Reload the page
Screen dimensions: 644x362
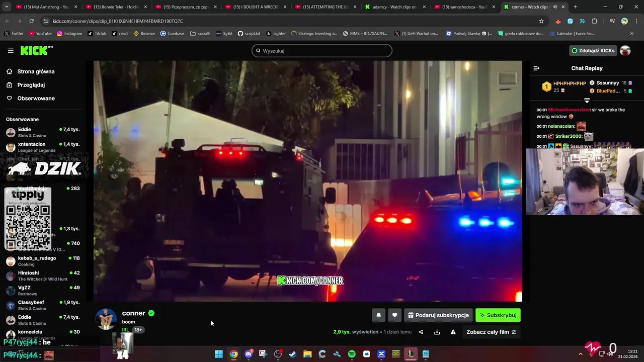coord(31,21)
